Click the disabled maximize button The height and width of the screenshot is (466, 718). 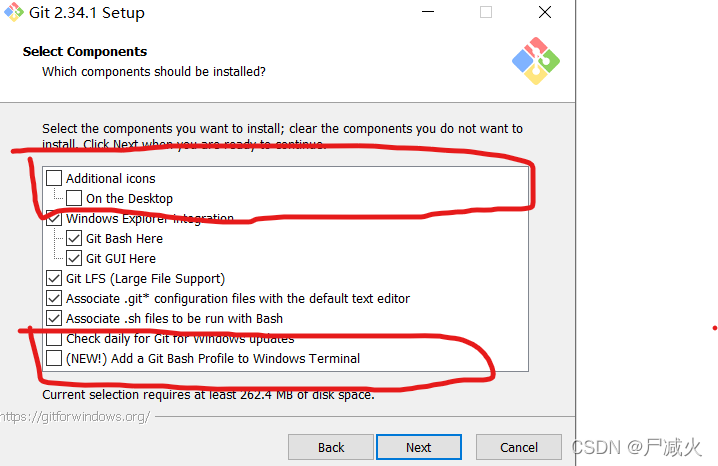point(486,12)
